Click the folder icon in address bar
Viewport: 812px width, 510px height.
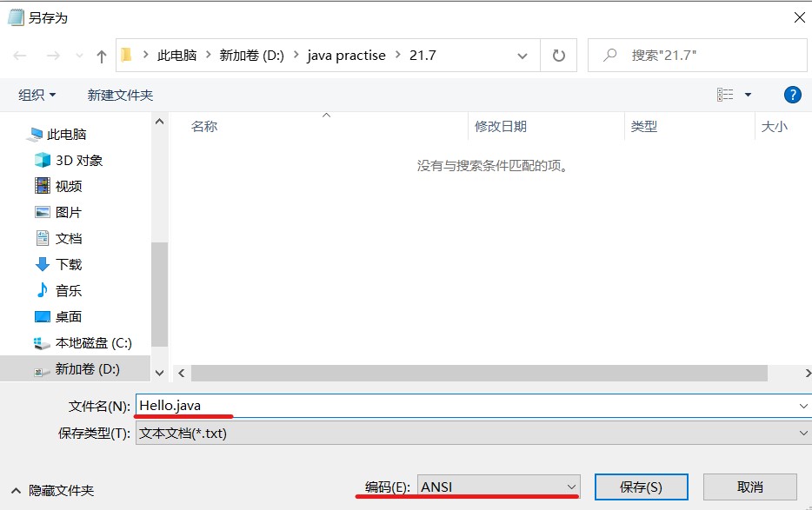[x=126, y=55]
